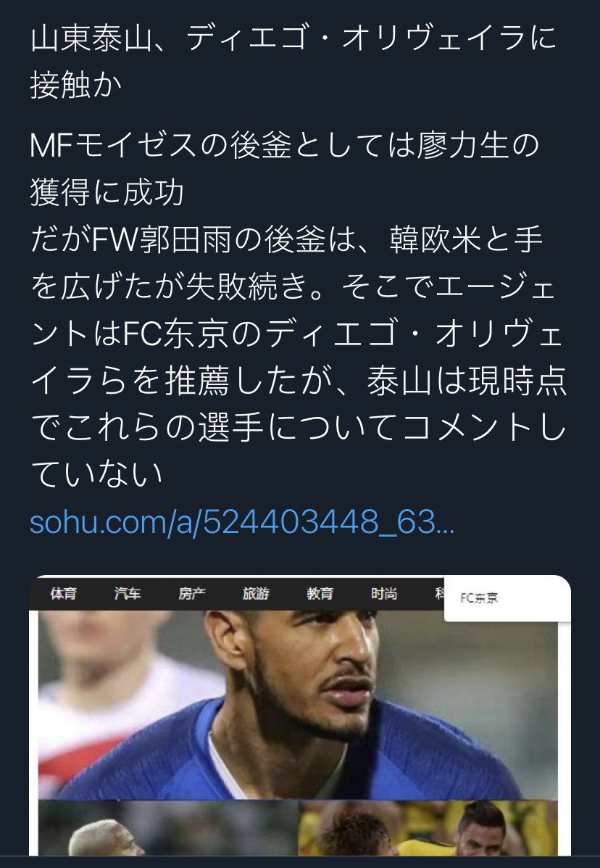
Task: Open the sohu.com article link
Action: coord(242,522)
